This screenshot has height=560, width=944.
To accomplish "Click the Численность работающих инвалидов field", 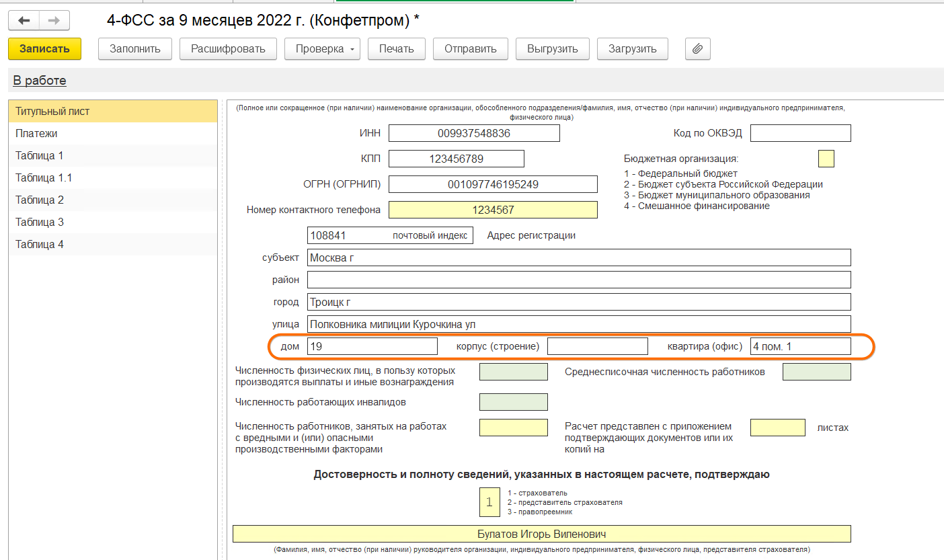I will tap(514, 402).
